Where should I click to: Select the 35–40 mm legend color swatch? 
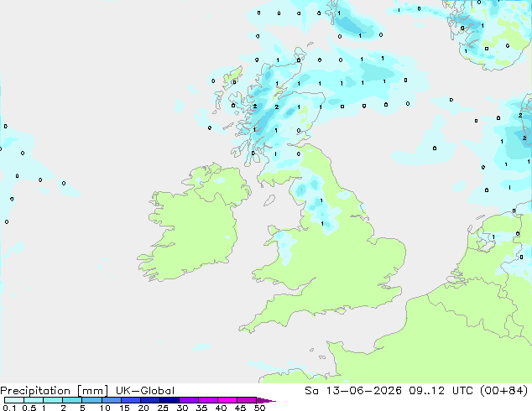coord(207,400)
